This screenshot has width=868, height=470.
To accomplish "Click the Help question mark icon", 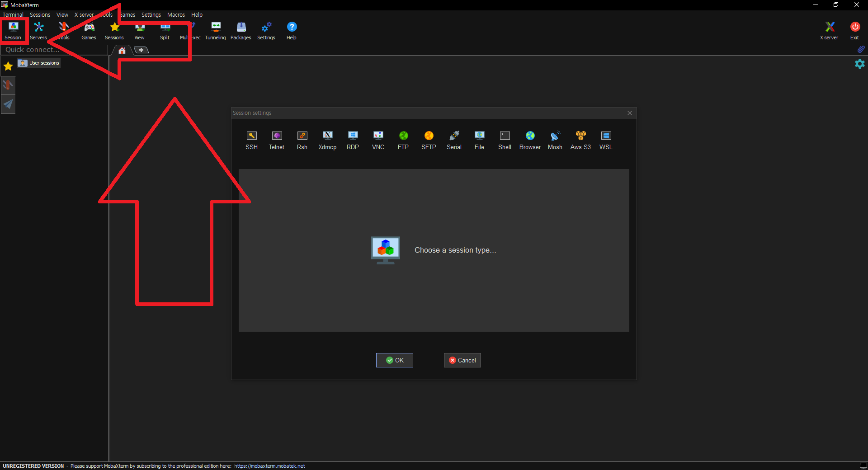I will (x=292, y=31).
